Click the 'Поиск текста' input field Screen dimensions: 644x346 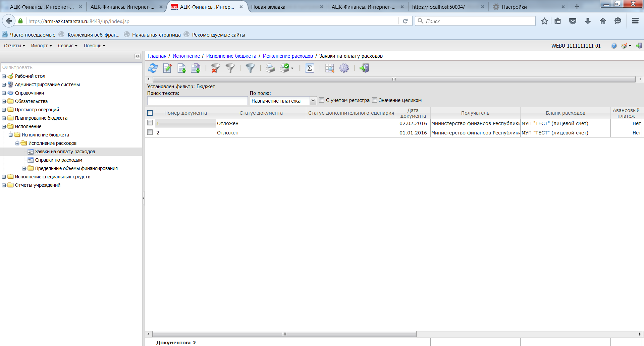coord(197,101)
